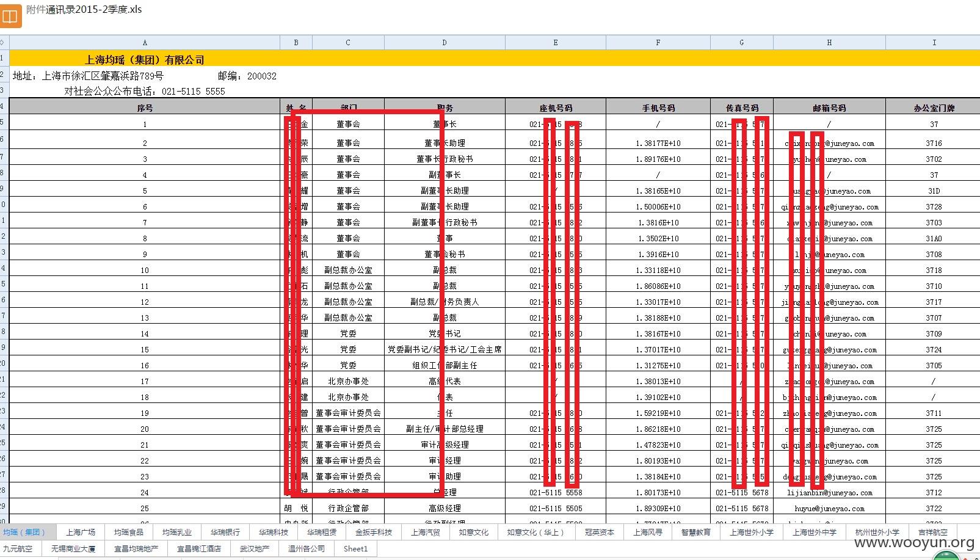The height and width of the screenshot is (560, 980).
Task: Click the address line 上海市徐汇区肇嘉浜路789号
Action: pyautogui.click(x=103, y=76)
